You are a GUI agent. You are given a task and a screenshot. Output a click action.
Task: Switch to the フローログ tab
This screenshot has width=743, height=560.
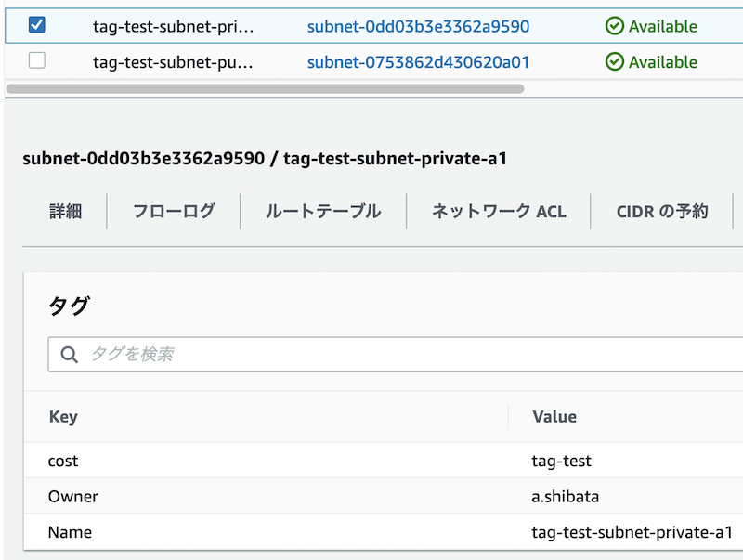(x=174, y=212)
